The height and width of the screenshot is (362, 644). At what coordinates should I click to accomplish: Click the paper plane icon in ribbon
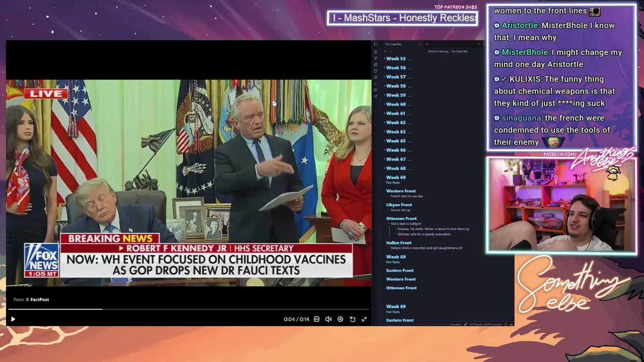[375, 96]
